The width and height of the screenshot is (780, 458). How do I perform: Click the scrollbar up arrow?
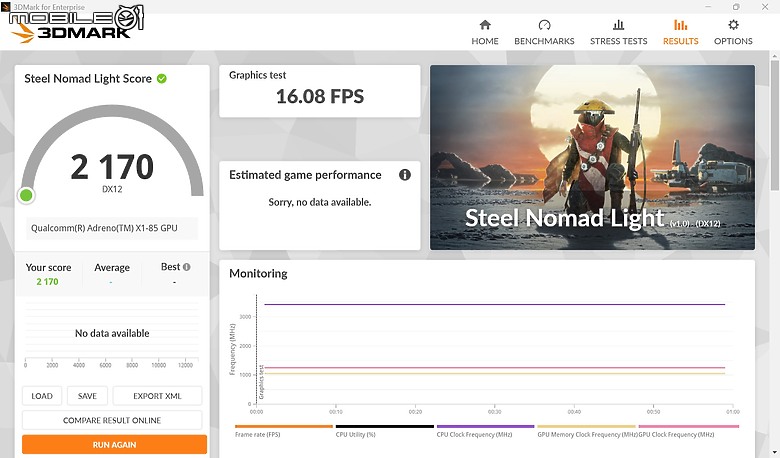(x=775, y=55)
